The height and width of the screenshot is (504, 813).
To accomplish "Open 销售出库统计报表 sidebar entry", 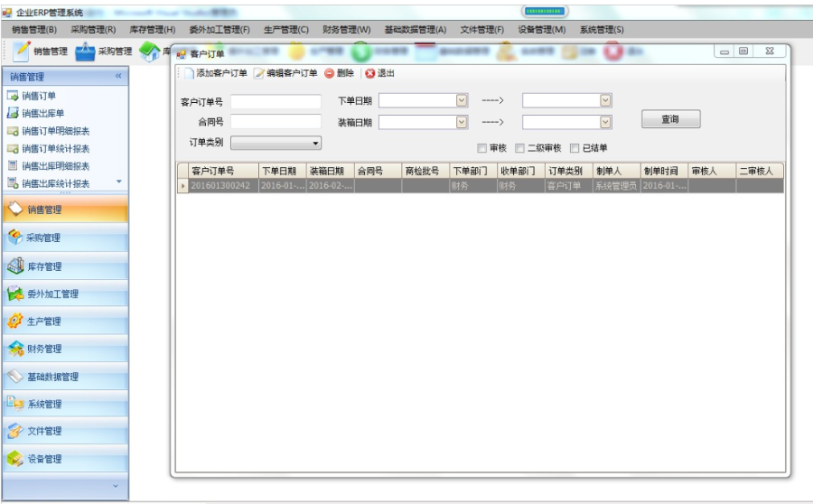I will click(x=55, y=183).
